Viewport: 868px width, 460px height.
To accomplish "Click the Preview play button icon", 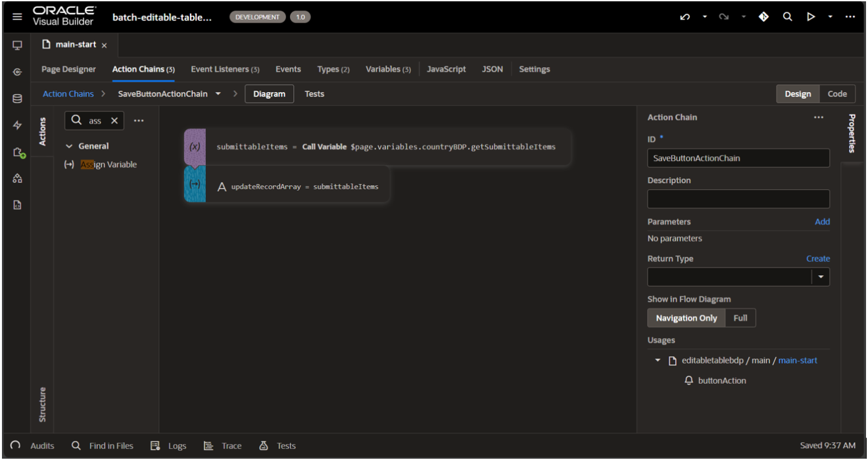I will click(x=811, y=17).
